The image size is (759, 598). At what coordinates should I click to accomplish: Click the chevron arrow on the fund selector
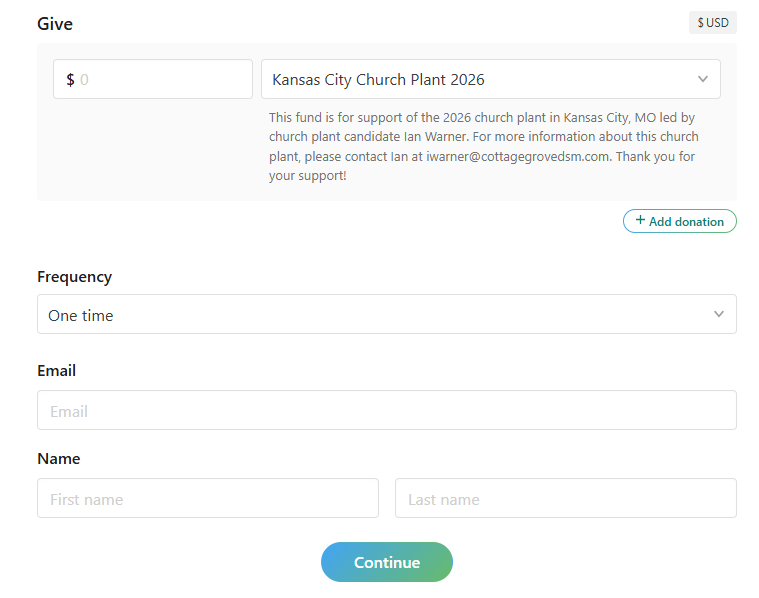pos(702,80)
